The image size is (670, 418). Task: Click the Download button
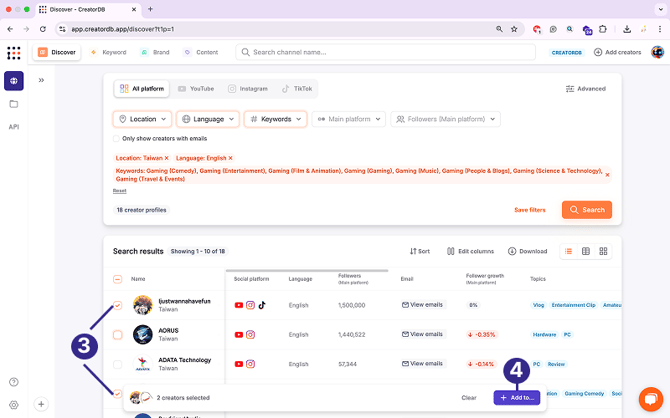tap(528, 251)
